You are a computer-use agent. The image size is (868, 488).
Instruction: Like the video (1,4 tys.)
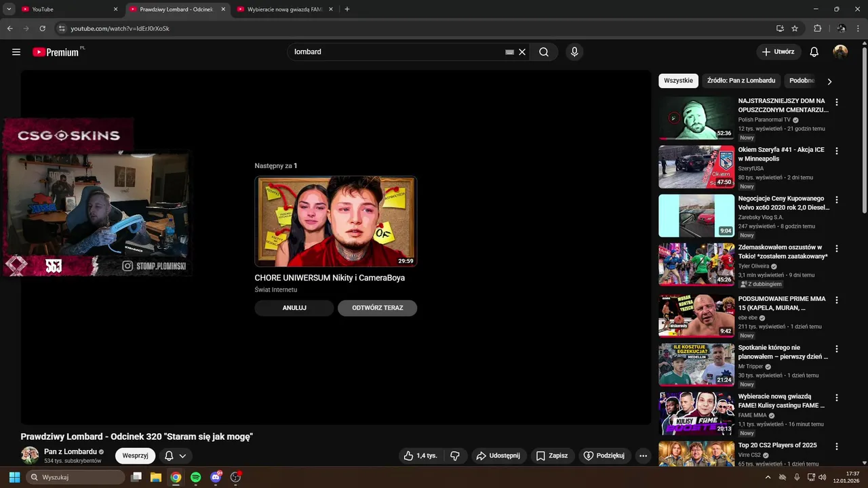(420, 456)
